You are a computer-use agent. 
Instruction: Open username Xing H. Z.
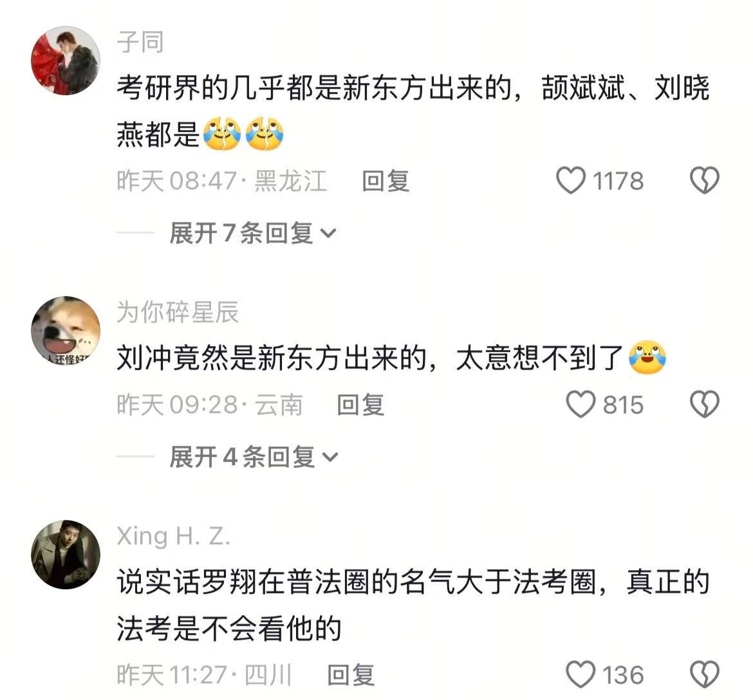173,537
